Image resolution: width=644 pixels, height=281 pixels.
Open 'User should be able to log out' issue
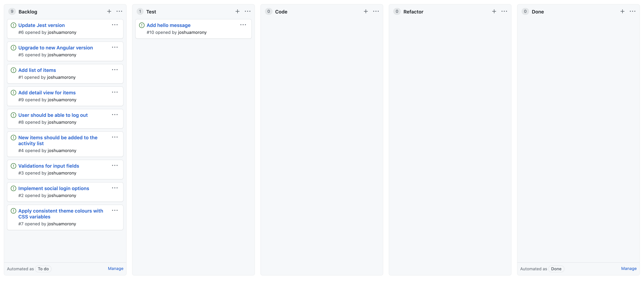click(x=53, y=115)
